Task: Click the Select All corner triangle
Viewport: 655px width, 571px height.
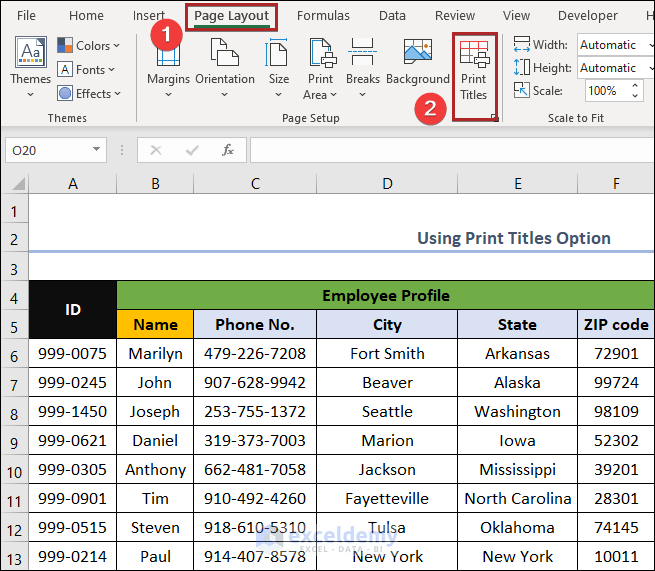Action: click(x=18, y=184)
